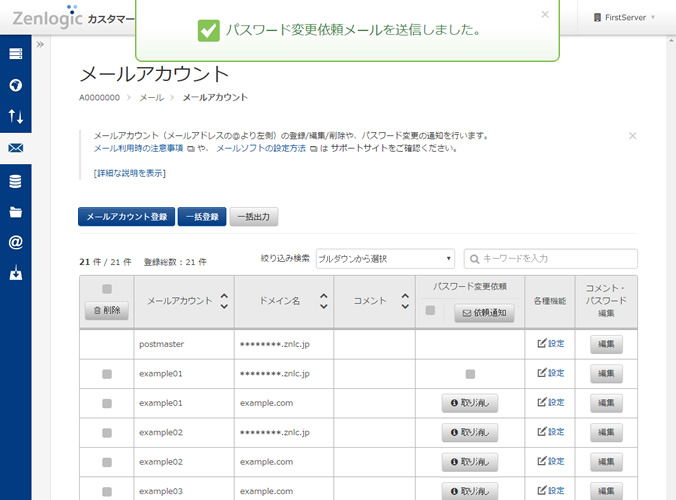
Task: Open the server icon in the sidebar
Action: pos(16,54)
